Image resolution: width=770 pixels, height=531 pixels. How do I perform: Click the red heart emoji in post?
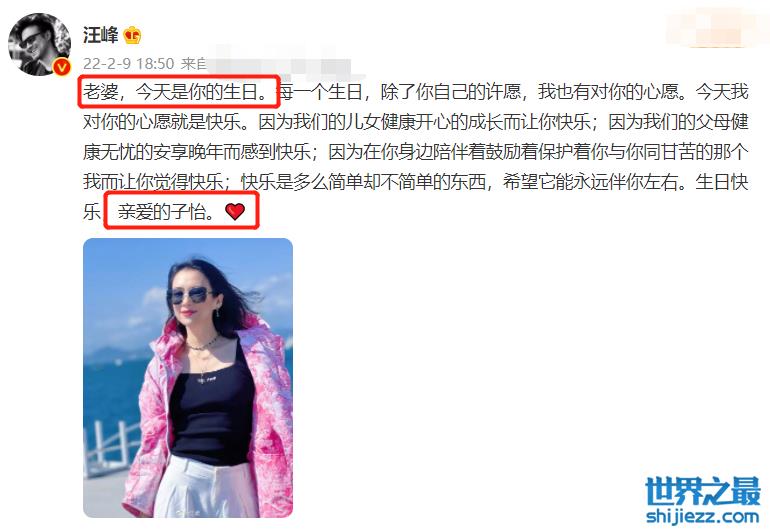[235, 212]
